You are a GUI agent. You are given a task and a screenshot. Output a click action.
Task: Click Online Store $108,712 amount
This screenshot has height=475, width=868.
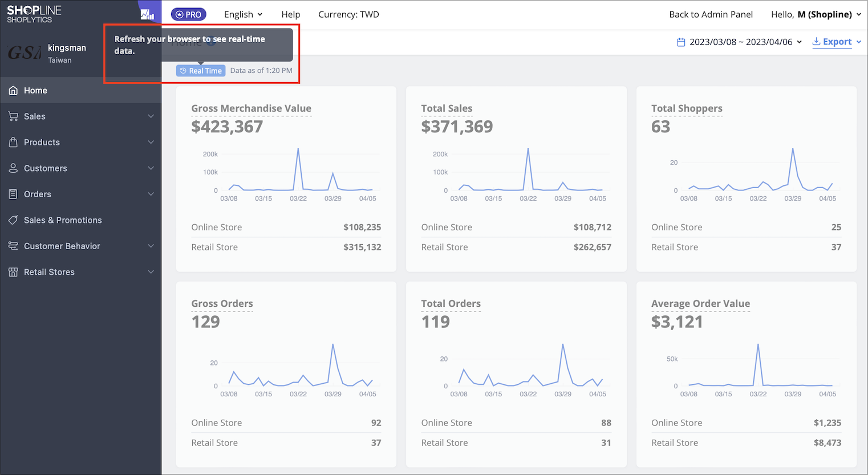click(x=592, y=227)
